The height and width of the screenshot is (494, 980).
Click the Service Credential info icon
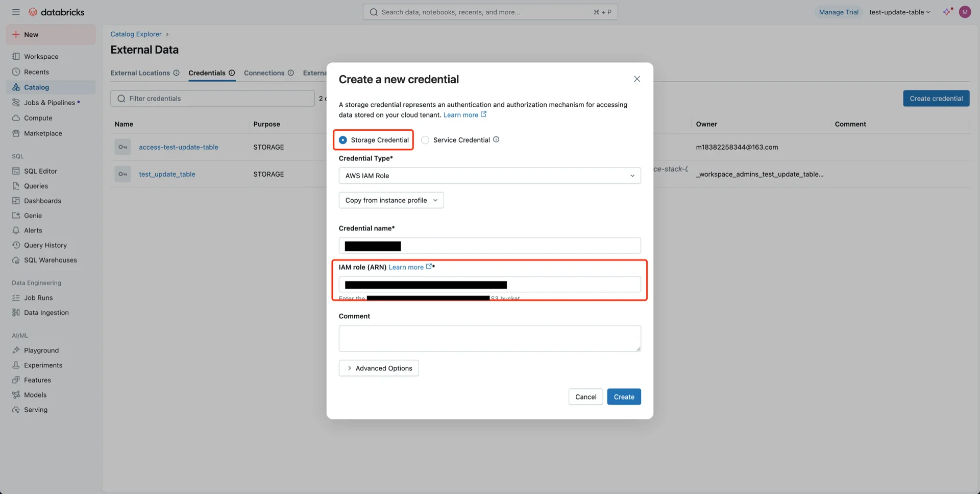pyautogui.click(x=496, y=139)
